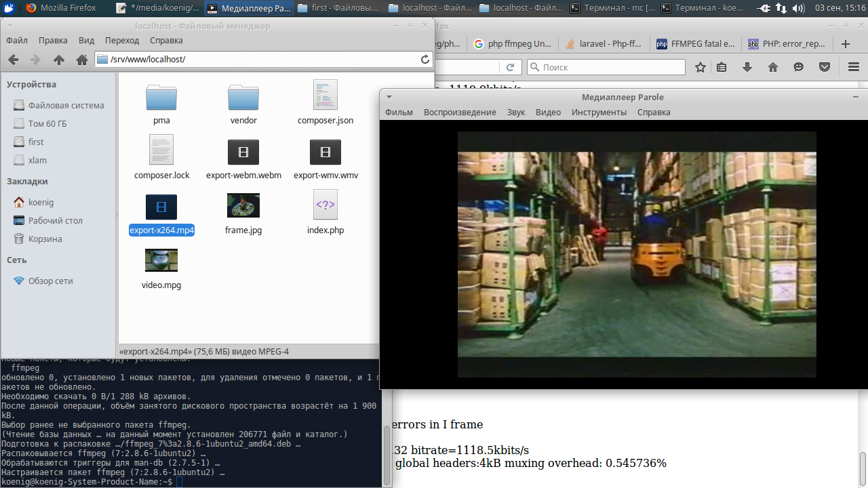Open Parole window menu triangle
868x488 pixels.
(389, 97)
